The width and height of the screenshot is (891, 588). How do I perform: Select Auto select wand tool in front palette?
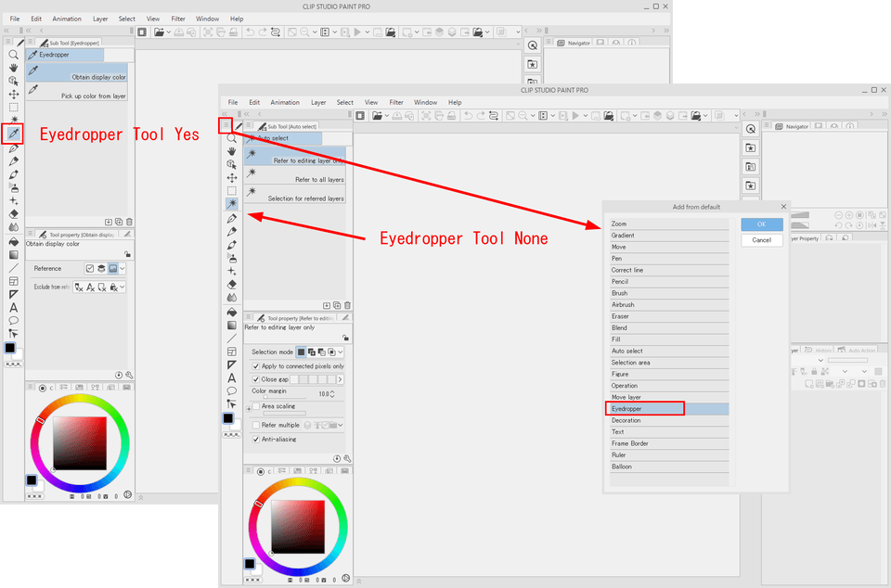point(231,204)
